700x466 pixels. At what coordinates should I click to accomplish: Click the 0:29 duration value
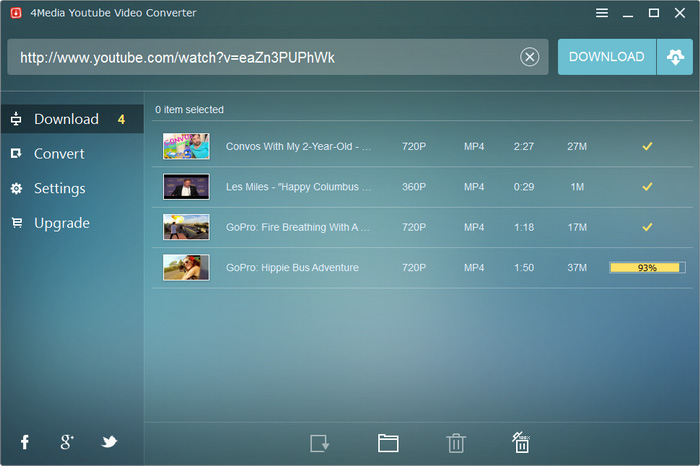coord(524,187)
